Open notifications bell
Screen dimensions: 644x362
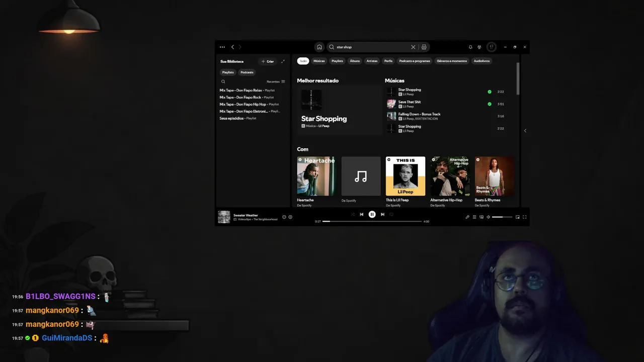click(470, 47)
